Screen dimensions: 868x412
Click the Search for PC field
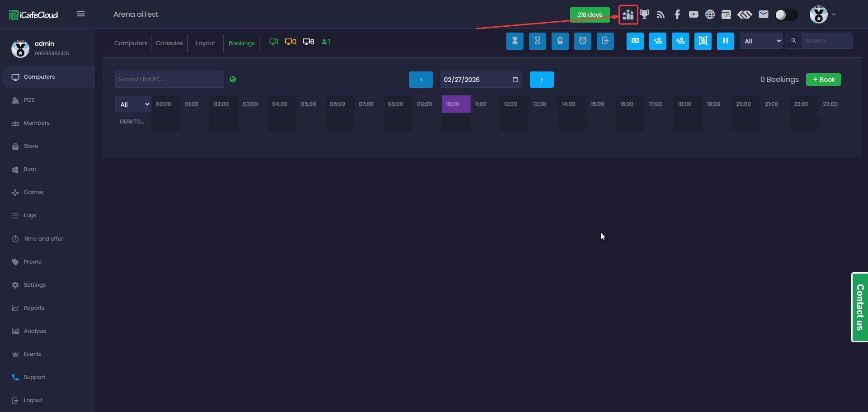(170, 80)
